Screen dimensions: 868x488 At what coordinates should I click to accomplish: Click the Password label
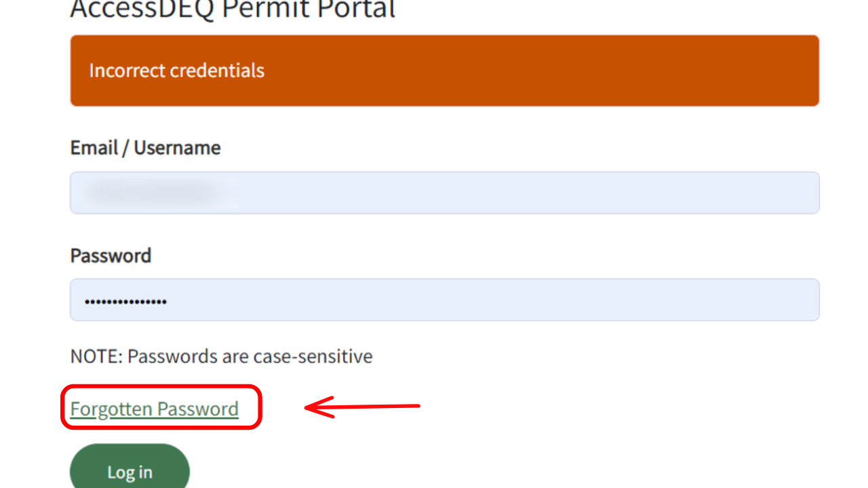click(111, 256)
